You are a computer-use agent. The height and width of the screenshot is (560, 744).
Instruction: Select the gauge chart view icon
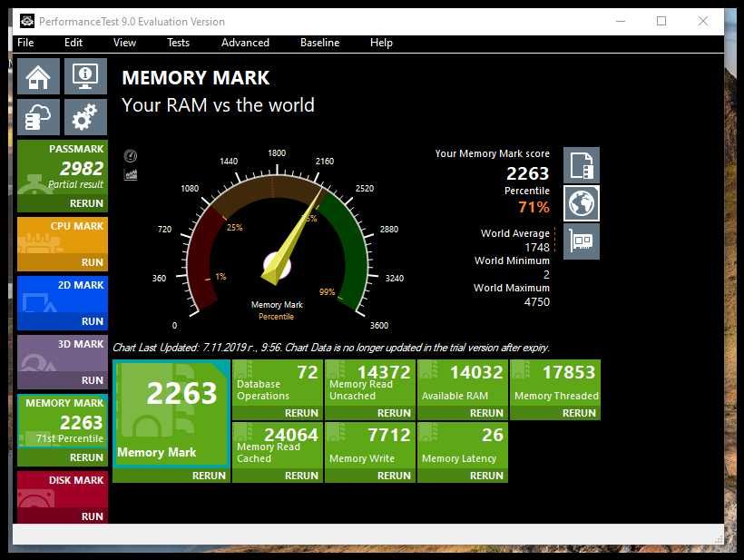pyautogui.click(x=131, y=156)
